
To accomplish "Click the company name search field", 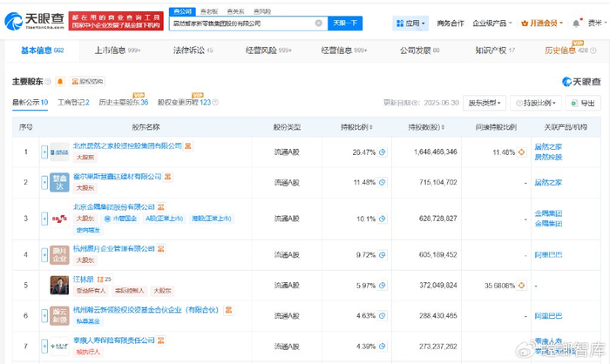I will click(x=235, y=24).
